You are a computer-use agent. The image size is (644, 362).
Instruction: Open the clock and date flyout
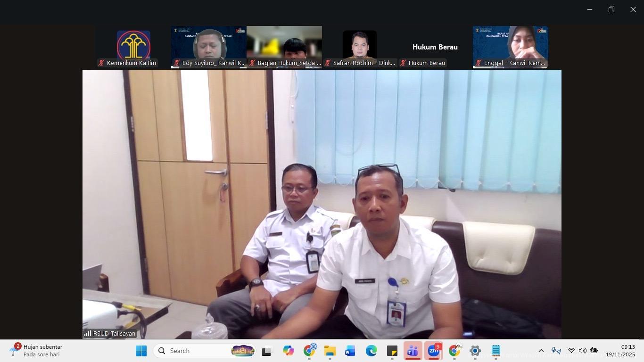coord(621,351)
